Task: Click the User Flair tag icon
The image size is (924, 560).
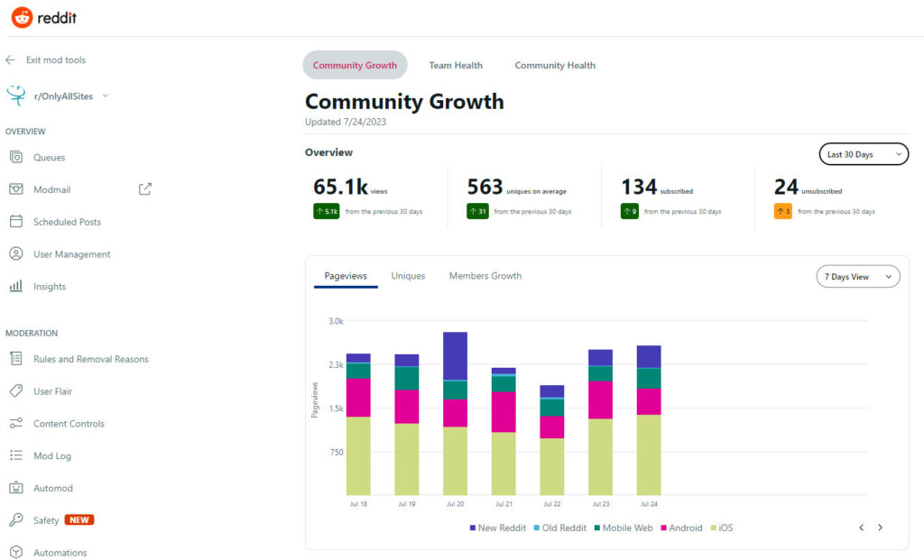Action: tap(15, 391)
